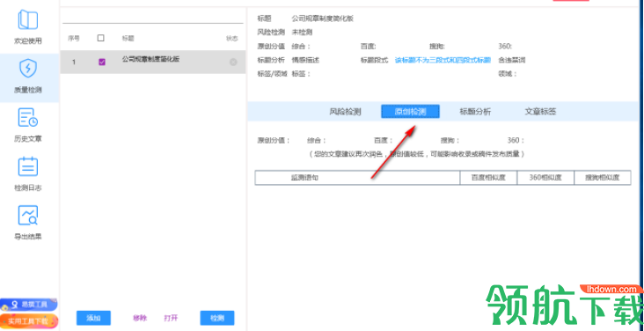Click the 打开 link
The image size is (644, 331).
pyautogui.click(x=171, y=318)
